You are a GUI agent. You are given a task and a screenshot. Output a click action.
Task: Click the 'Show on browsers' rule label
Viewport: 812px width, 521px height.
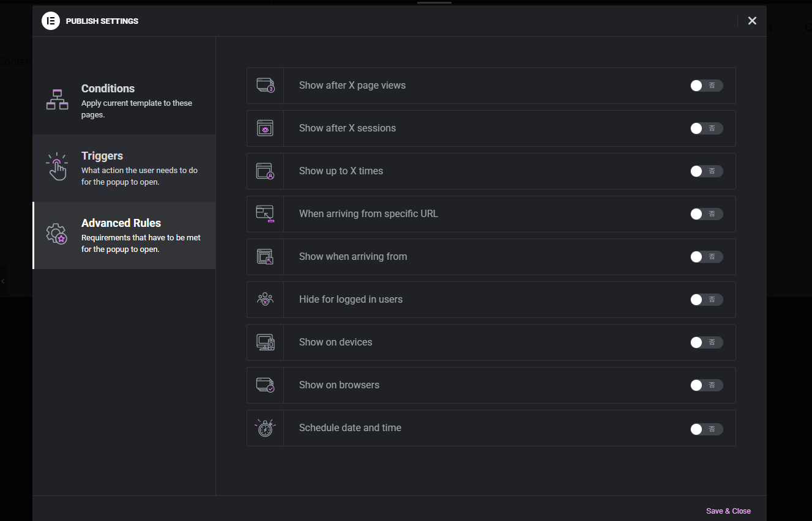click(339, 385)
